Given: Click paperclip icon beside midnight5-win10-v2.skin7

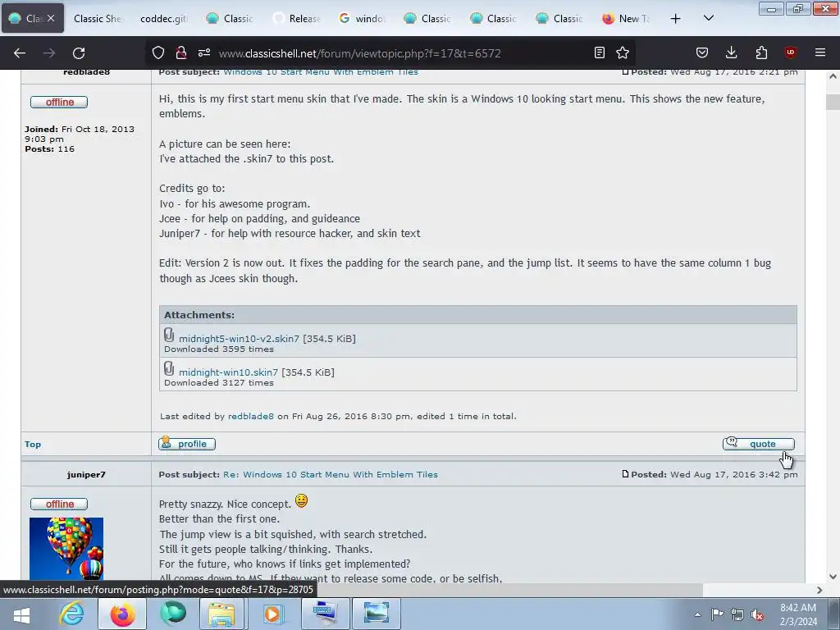Looking at the screenshot, I should pos(169,336).
